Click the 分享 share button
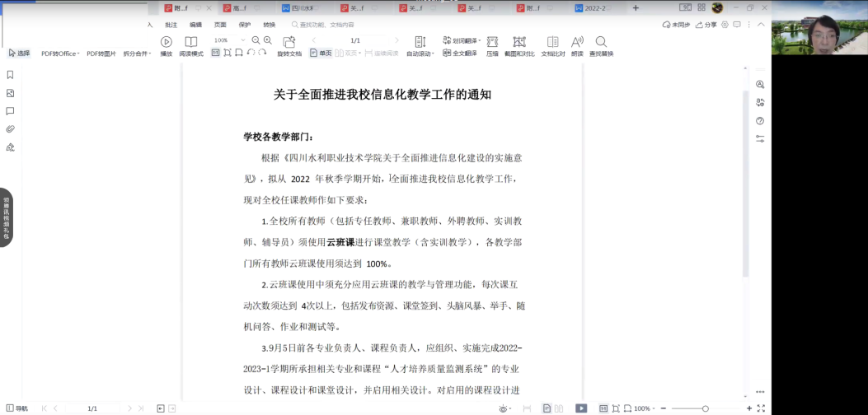Screen dimensions: 868x415 pyautogui.click(x=706, y=25)
